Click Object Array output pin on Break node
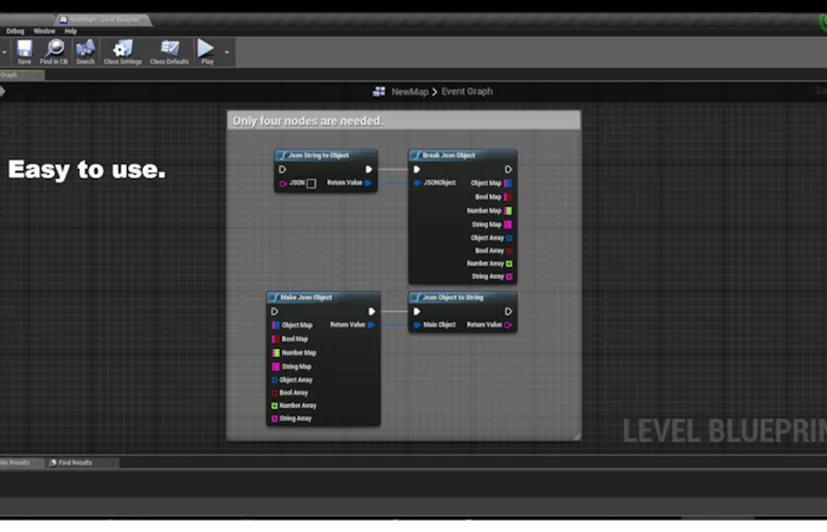Image resolution: width=827 pixels, height=532 pixels. [x=509, y=238]
